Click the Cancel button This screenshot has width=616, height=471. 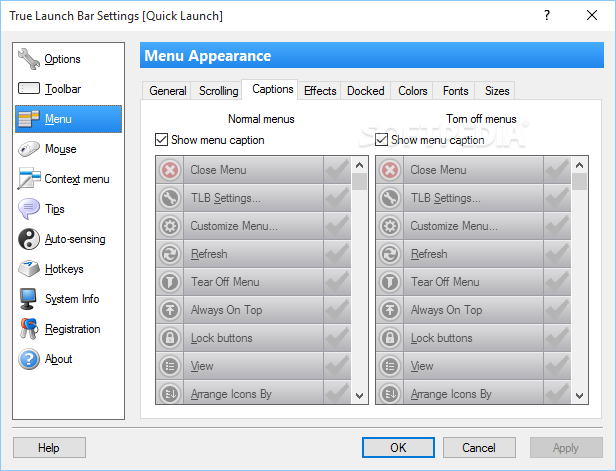click(x=479, y=447)
